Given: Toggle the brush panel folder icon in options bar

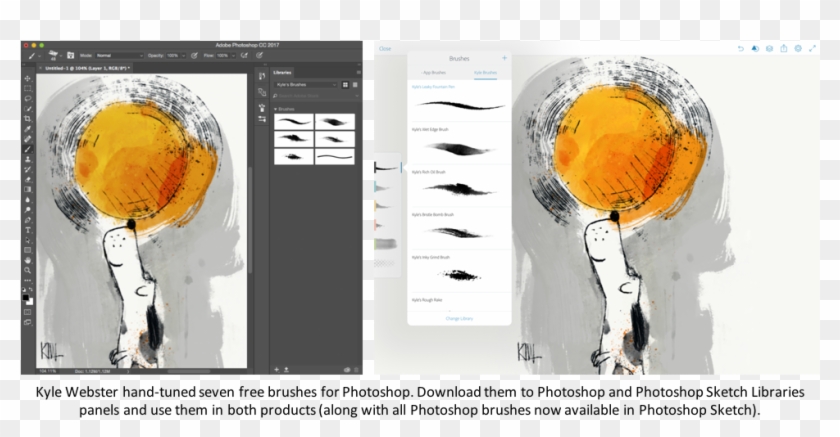Looking at the screenshot, I should click(70, 55).
